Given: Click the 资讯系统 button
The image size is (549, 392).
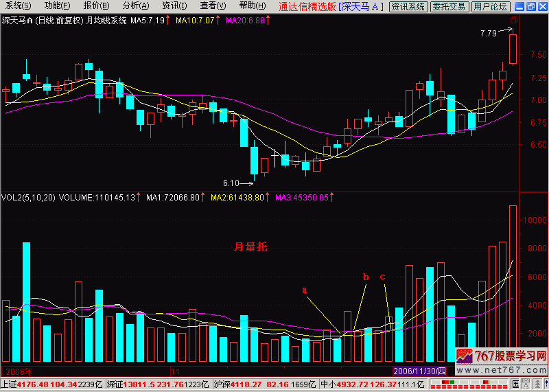Looking at the screenshot, I should pyautogui.click(x=408, y=7).
